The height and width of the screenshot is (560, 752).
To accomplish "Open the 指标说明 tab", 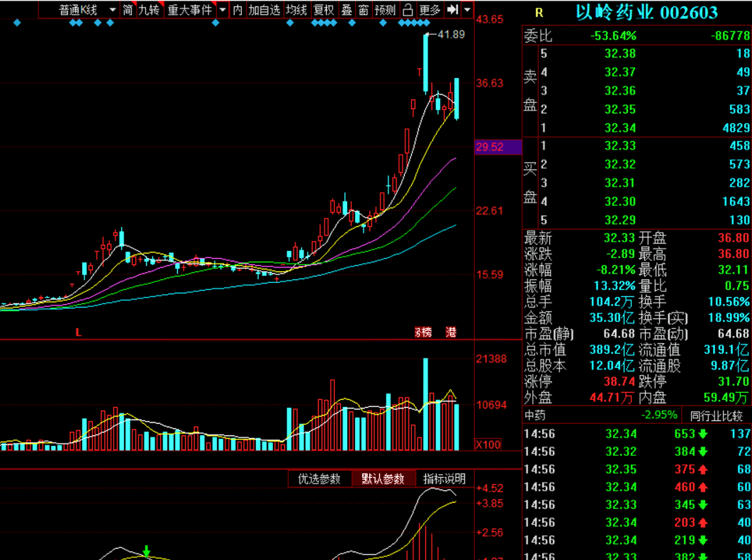I will pos(444,479).
